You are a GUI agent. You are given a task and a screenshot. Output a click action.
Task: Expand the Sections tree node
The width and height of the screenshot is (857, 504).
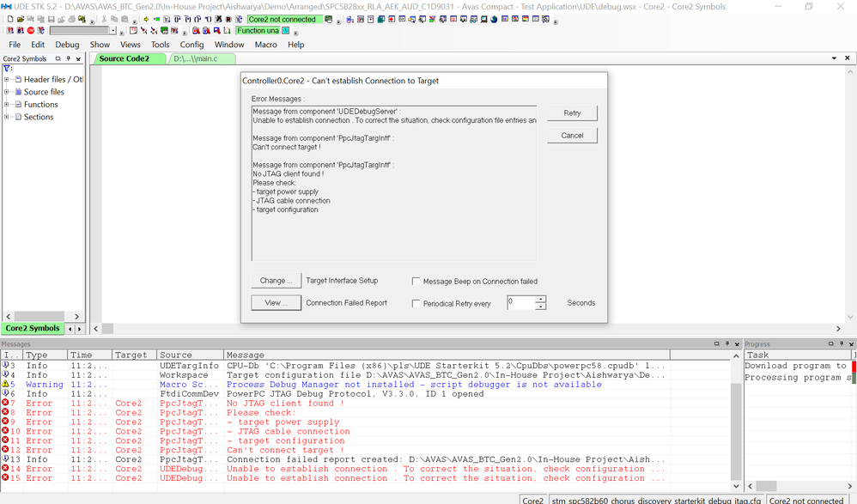coord(7,117)
